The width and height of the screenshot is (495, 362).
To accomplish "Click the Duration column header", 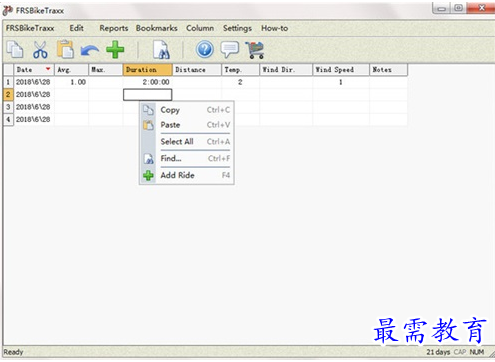I will pos(148,70).
